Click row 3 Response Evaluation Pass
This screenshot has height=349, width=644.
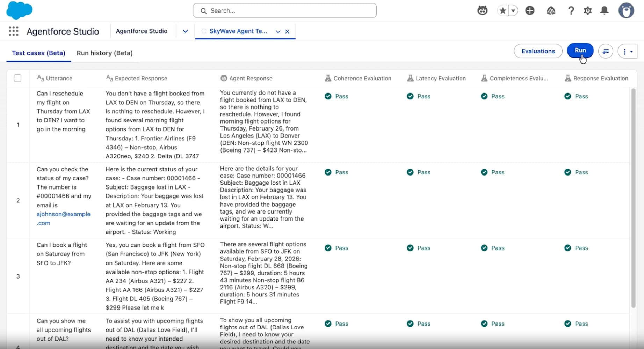point(576,248)
